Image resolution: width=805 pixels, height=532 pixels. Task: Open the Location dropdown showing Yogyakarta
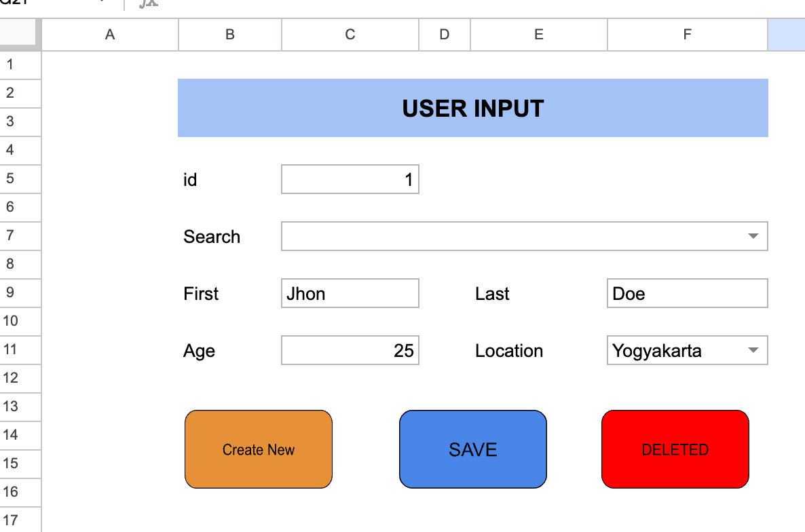click(x=753, y=350)
